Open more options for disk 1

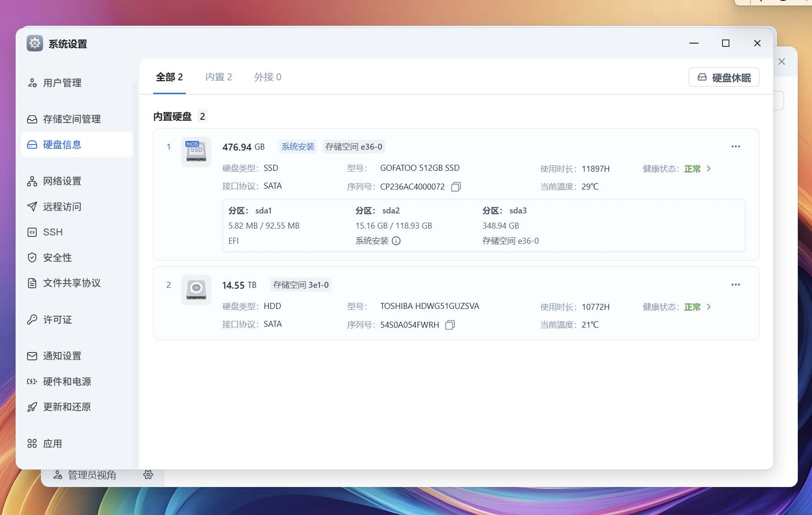[x=735, y=146]
